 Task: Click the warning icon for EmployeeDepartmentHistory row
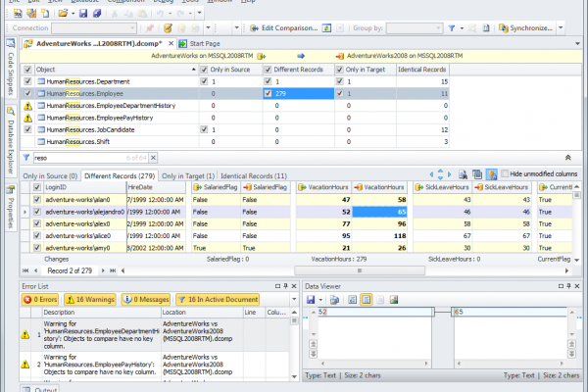tap(27, 106)
